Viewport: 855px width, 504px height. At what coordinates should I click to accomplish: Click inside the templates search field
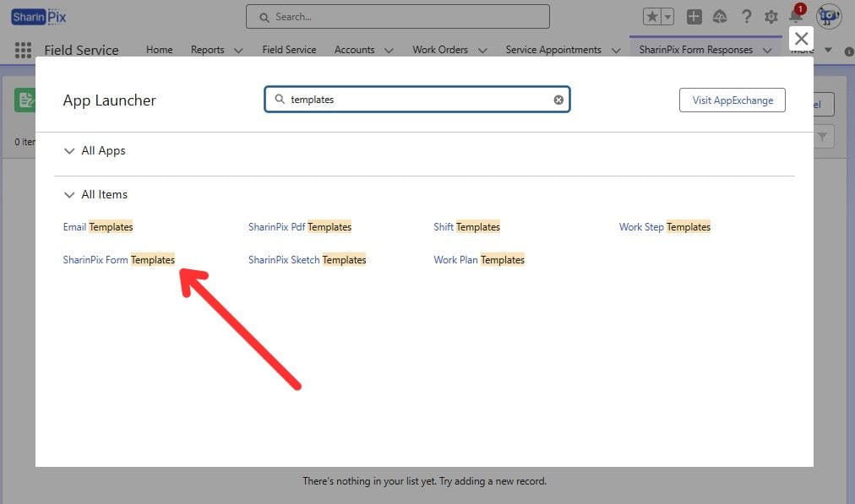tap(414, 100)
